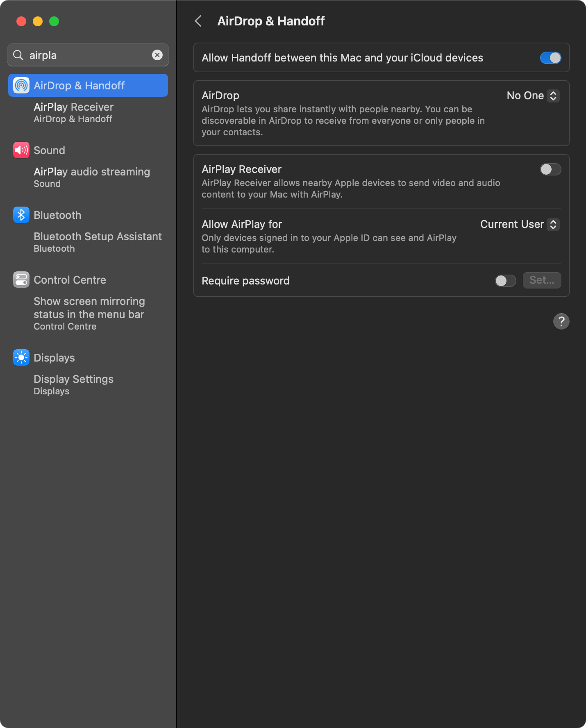586x728 pixels.
Task: Select Bluetooth in the sidebar
Action: [x=88, y=215]
